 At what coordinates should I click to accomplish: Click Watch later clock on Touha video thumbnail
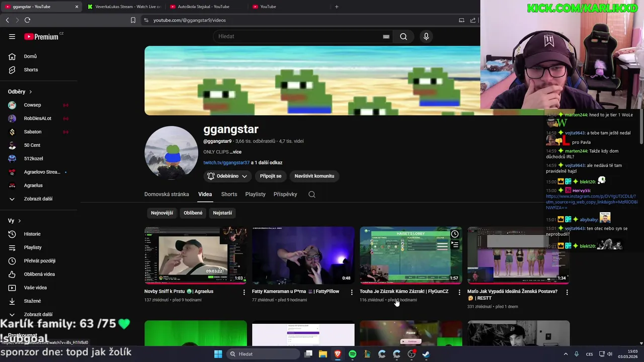(455, 234)
